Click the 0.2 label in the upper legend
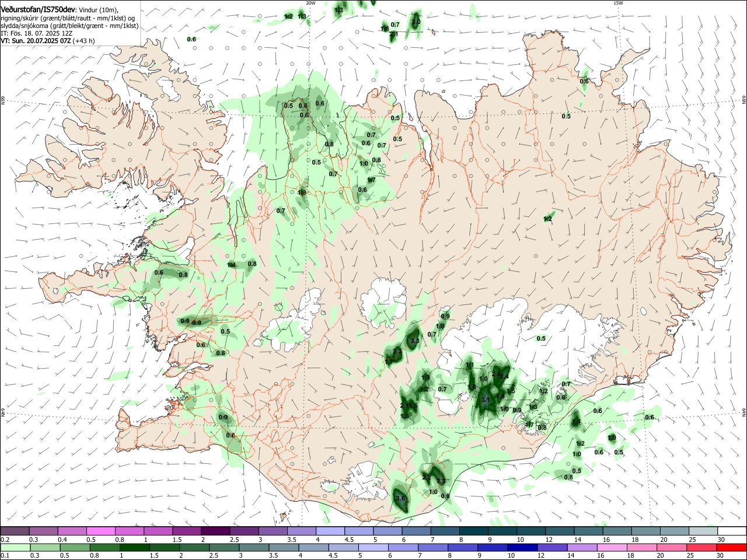Image resolution: width=747 pixels, height=560 pixels. pos(5,540)
